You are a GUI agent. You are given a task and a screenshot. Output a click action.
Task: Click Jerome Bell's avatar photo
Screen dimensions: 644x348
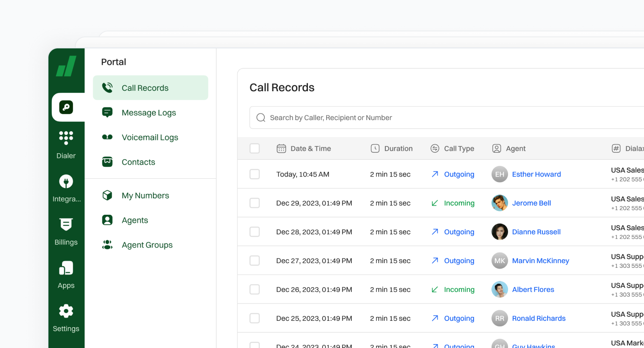500,203
